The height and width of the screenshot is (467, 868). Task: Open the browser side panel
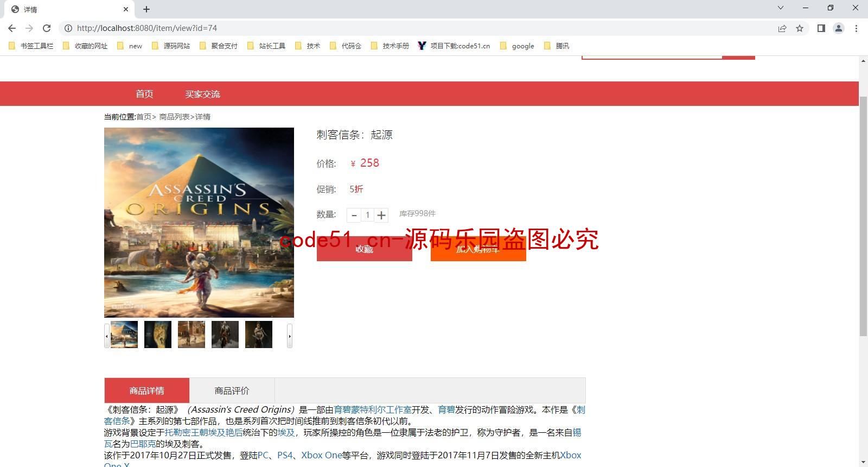coord(821,28)
